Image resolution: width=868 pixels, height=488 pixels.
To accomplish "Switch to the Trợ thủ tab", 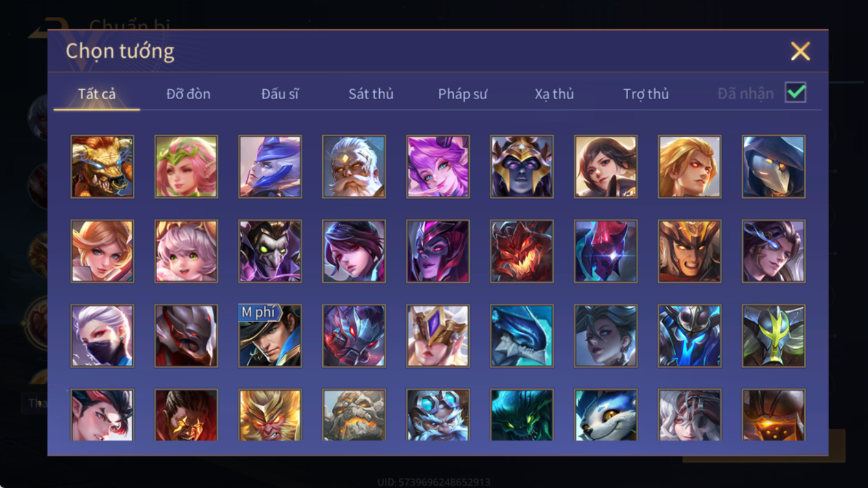I will tap(646, 94).
